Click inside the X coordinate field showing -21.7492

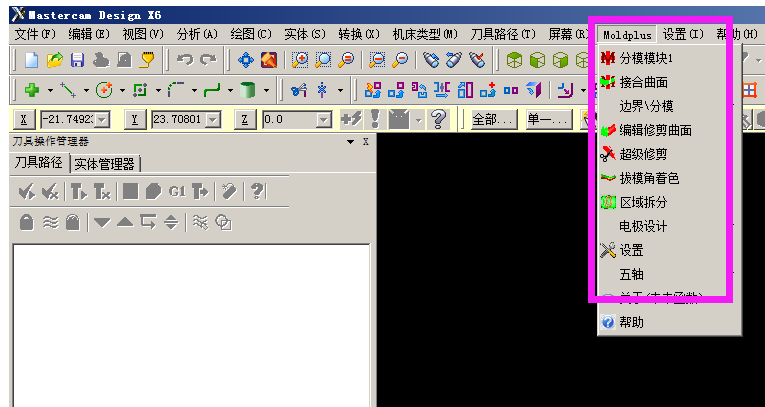[69, 119]
